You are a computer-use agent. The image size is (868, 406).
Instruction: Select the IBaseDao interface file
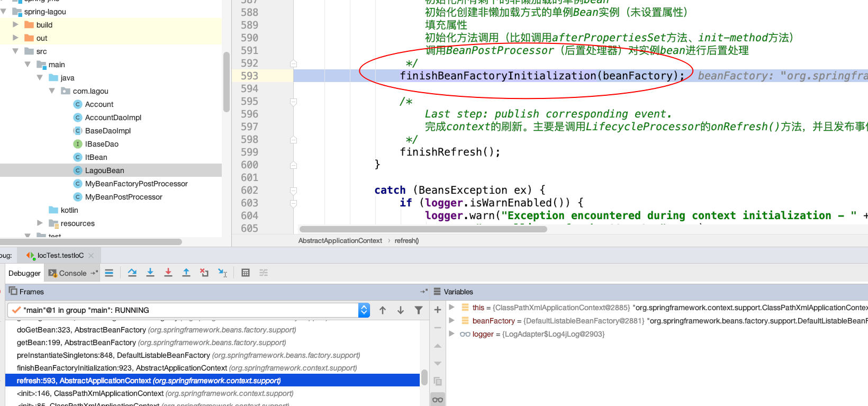pyautogui.click(x=102, y=144)
